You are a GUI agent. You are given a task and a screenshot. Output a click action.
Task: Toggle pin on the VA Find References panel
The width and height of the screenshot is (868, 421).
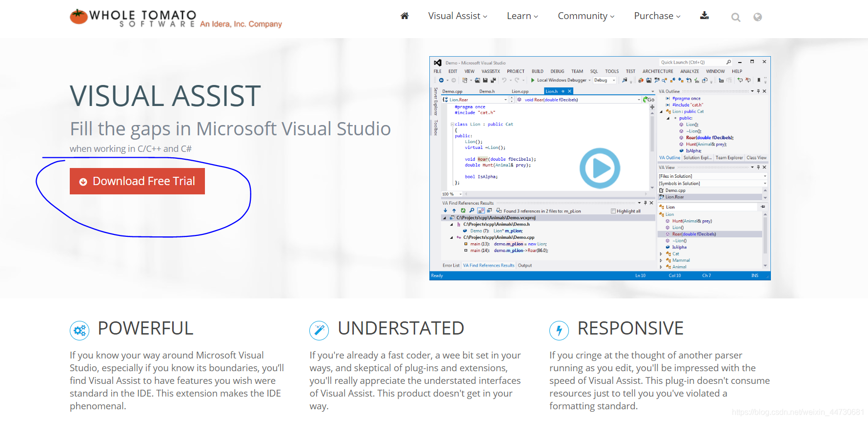click(645, 203)
